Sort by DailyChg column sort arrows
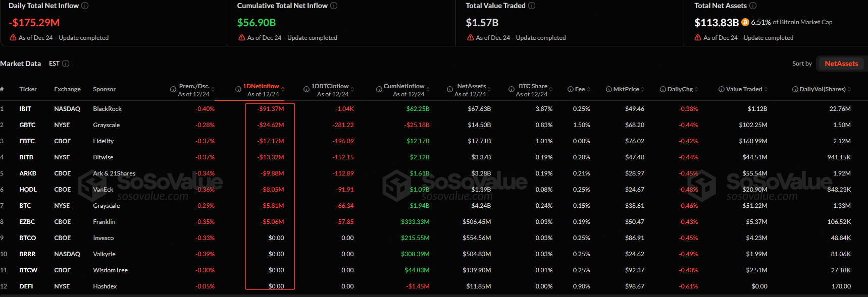The image size is (868, 297). pos(696,89)
